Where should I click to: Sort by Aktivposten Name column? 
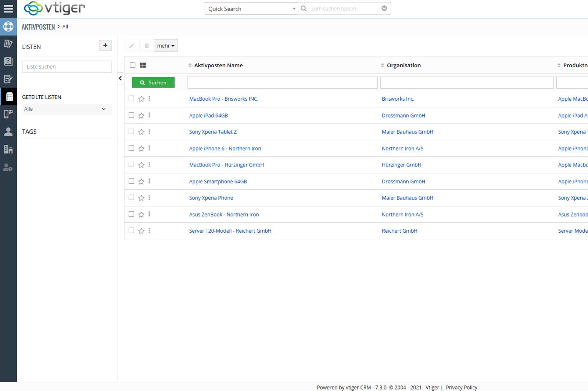click(218, 65)
